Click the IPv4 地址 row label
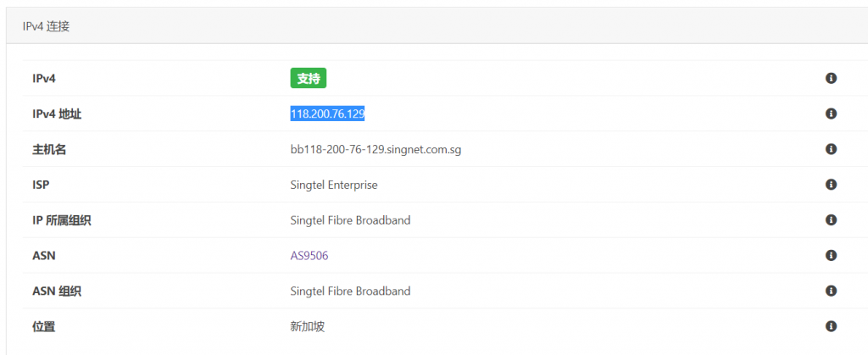The height and width of the screenshot is (355, 868). [x=56, y=114]
